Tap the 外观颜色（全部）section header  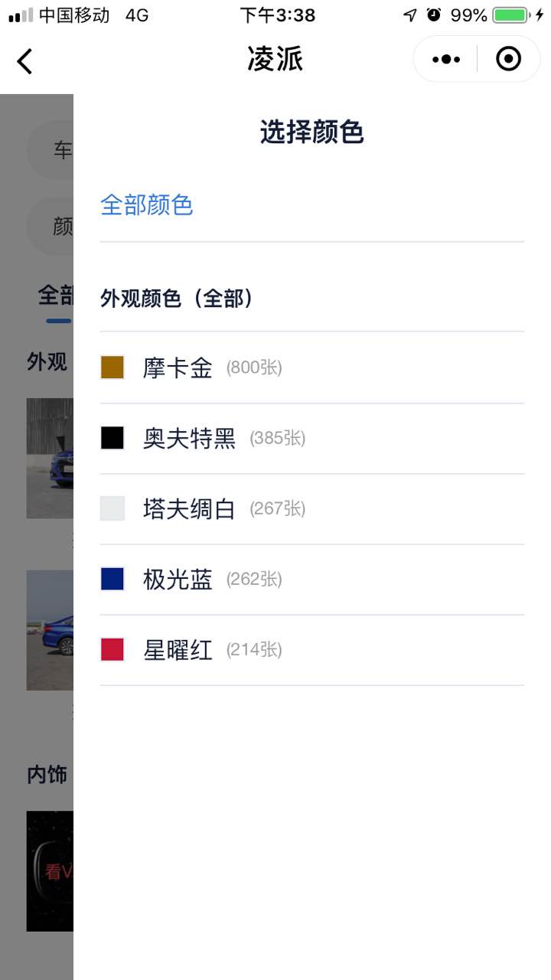(x=177, y=298)
